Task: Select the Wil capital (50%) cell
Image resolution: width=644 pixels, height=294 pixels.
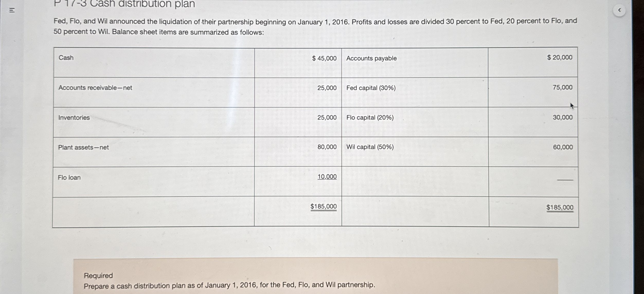Action: click(369, 147)
